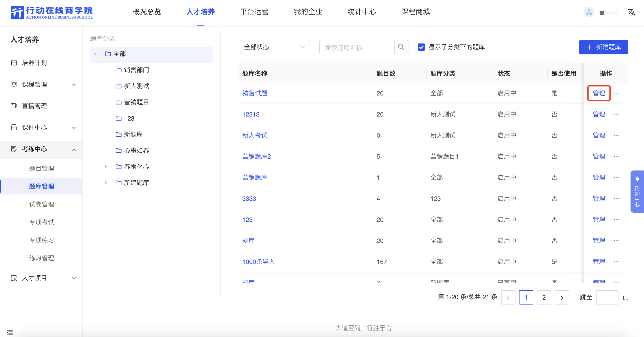Toggle 显示子分类下的题库 checkbox
This screenshot has width=644, height=337.
click(x=421, y=47)
